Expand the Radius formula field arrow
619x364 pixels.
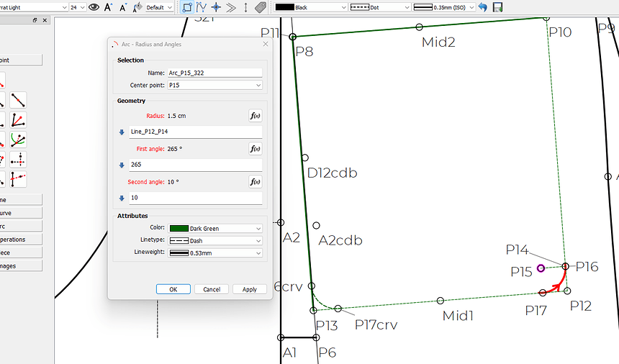click(122, 132)
